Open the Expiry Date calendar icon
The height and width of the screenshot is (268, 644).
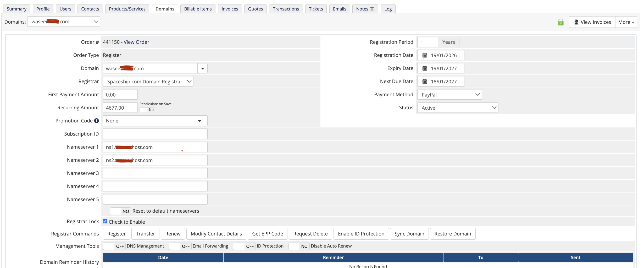425,68
